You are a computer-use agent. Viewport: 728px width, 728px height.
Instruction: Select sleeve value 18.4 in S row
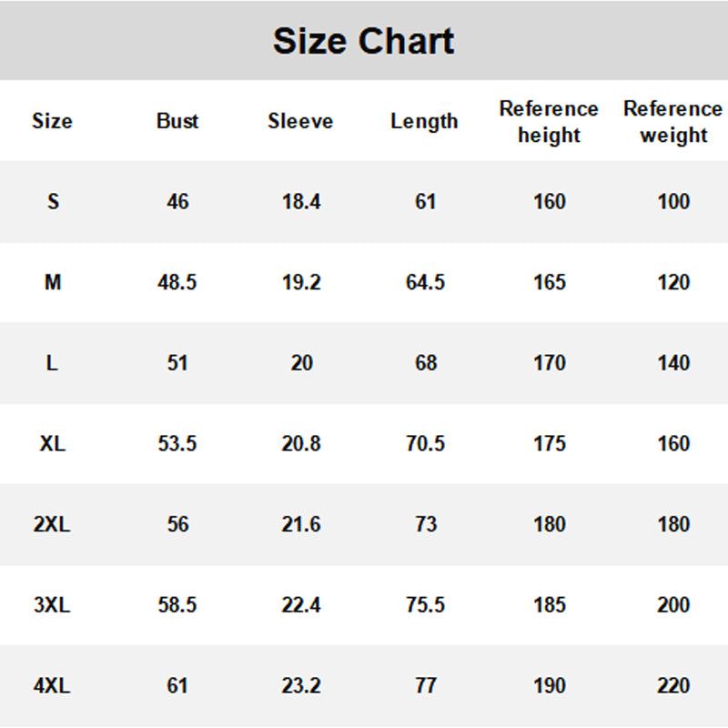[301, 202]
